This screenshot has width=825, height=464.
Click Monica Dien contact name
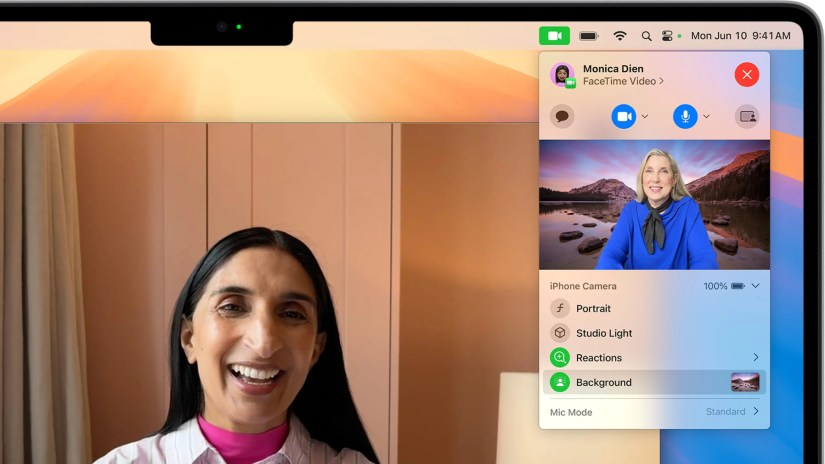click(613, 68)
